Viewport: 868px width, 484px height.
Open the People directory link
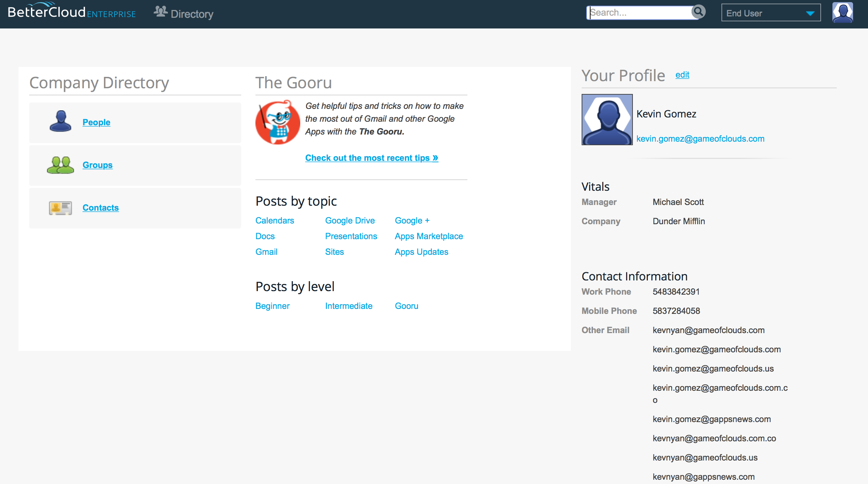[96, 122]
